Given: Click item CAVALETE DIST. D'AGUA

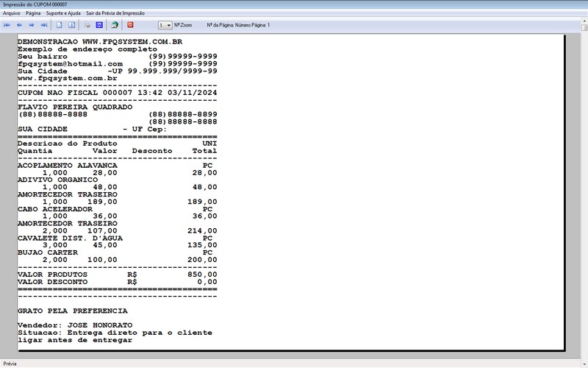Looking at the screenshot, I should (x=70, y=238).
